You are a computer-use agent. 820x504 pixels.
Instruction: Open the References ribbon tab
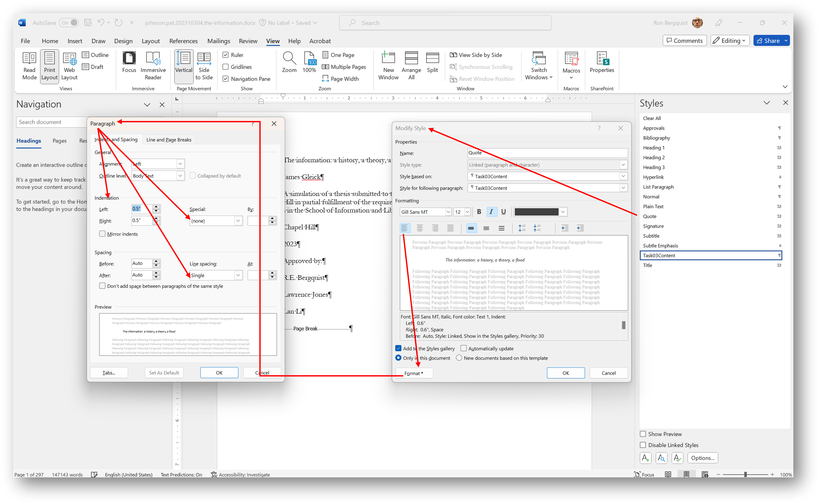(x=183, y=41)
